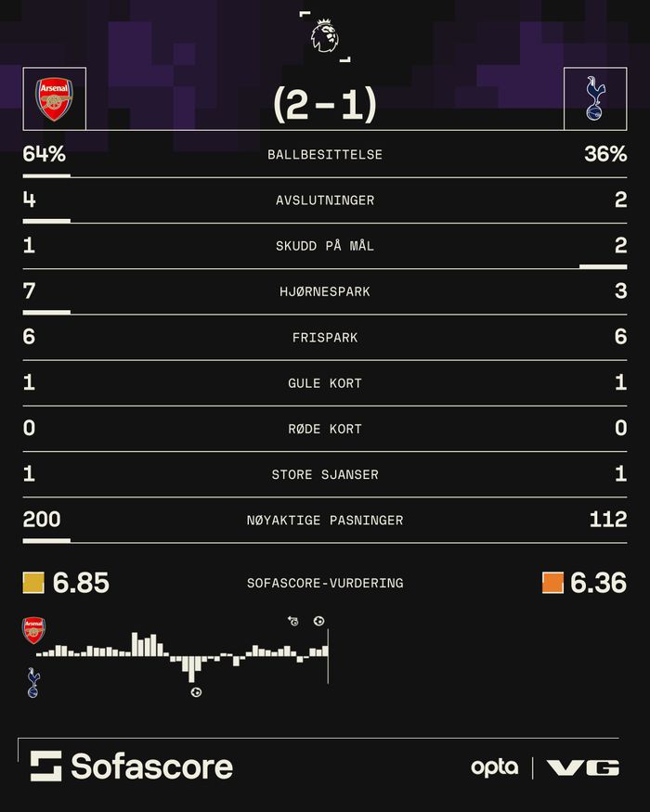Click the Skudd på mål label
The width and height of the screenshot is (650, 812).
(325, 245)
